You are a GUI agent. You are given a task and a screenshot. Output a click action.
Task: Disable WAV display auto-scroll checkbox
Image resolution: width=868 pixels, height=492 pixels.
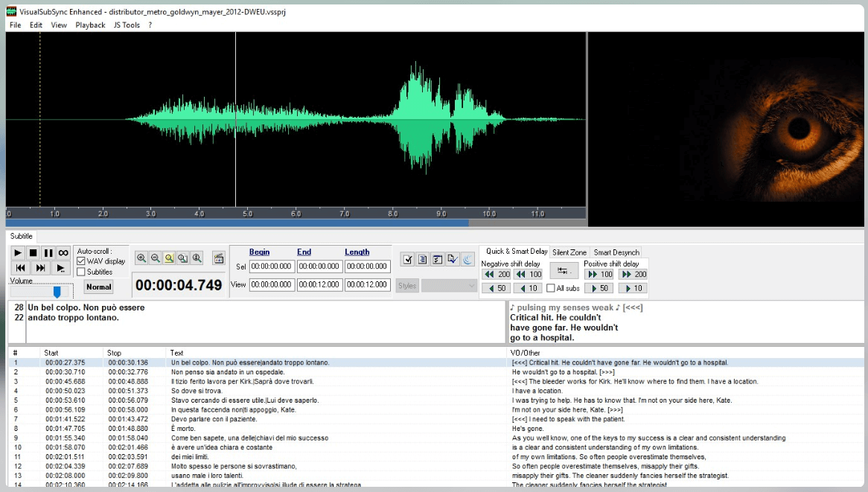[x=81, y=261]
